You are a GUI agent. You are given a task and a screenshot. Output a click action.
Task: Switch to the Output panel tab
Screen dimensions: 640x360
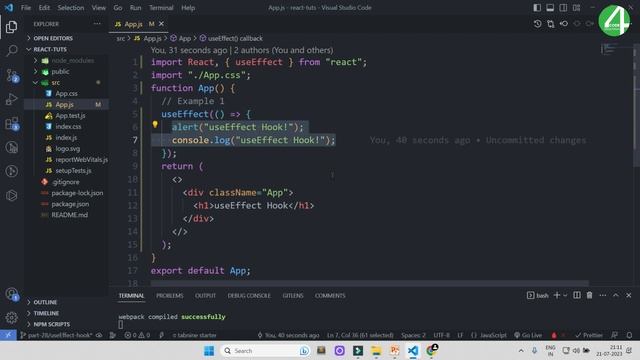[x=205, y=296]
